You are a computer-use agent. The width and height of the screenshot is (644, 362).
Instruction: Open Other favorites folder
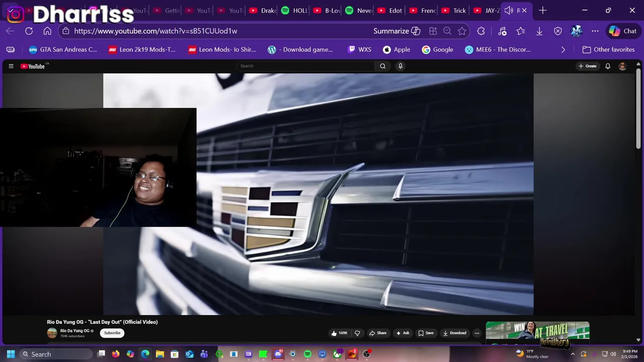pyautogui.click(x=608, y=50)
